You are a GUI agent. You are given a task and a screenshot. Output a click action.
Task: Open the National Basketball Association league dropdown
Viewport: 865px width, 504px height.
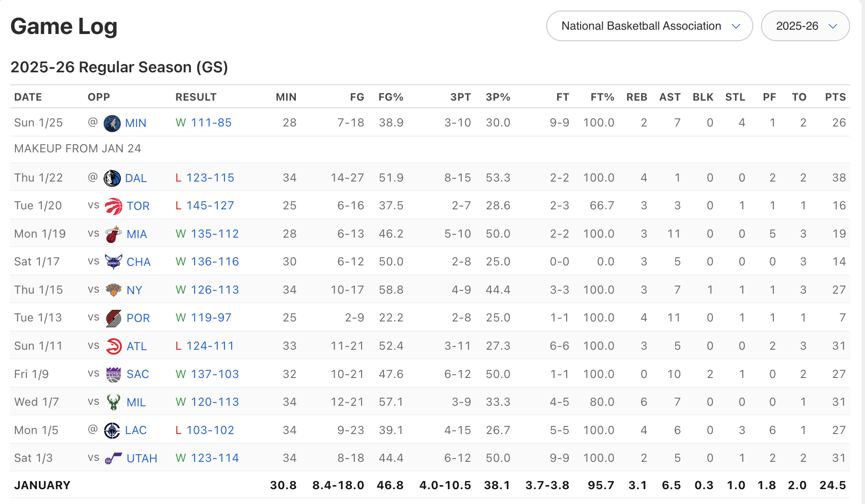click(649, 26)
